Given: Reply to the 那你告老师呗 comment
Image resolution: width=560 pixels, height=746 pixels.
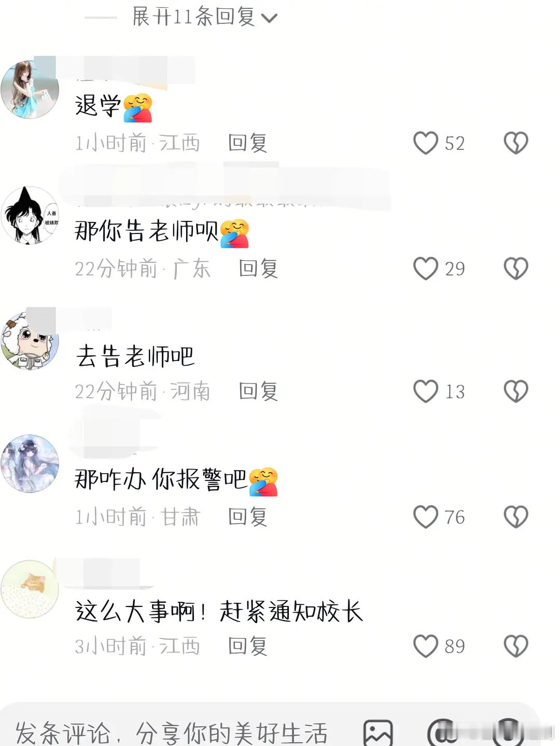Looking at the screenshot, I should (x=258, y=268).
